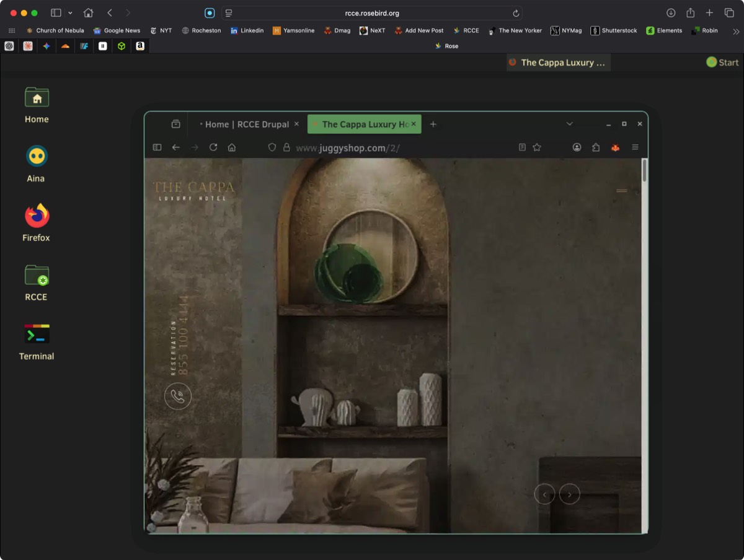Toggle the inner Firefox sidebar panel
Viewport: 744px width, 560px height.
[157, 147]
